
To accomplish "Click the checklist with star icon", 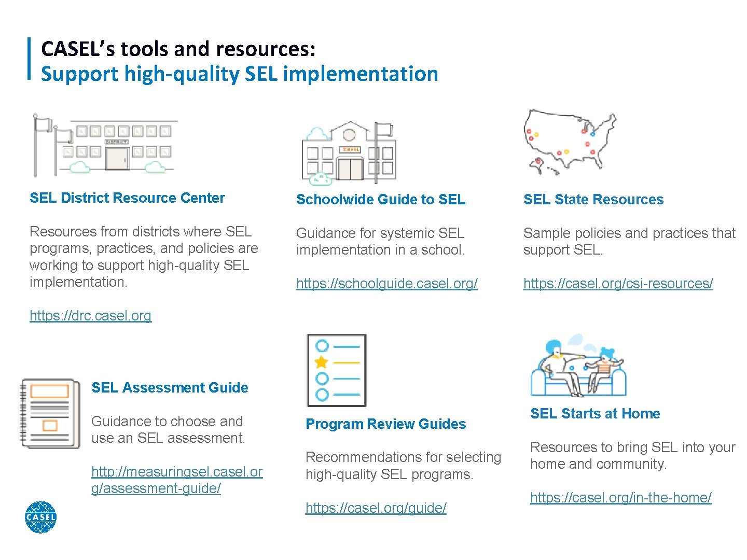I will point(337,370).
